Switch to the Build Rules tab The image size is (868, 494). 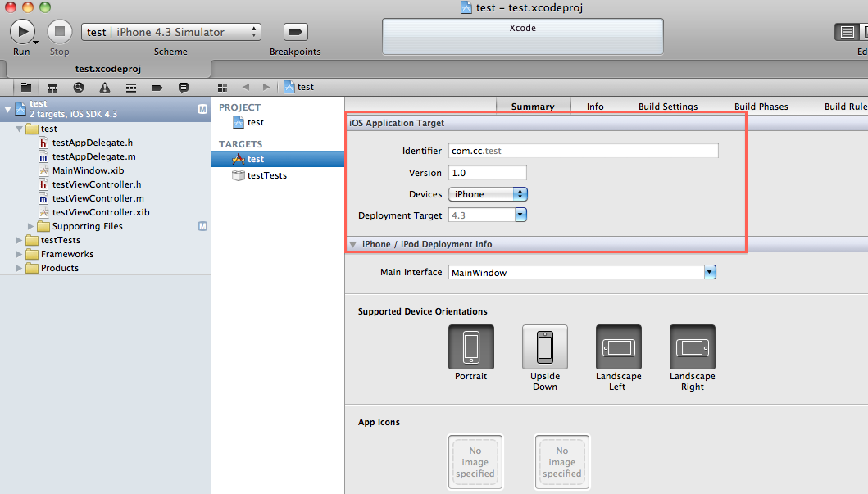[x=845, y=107]
